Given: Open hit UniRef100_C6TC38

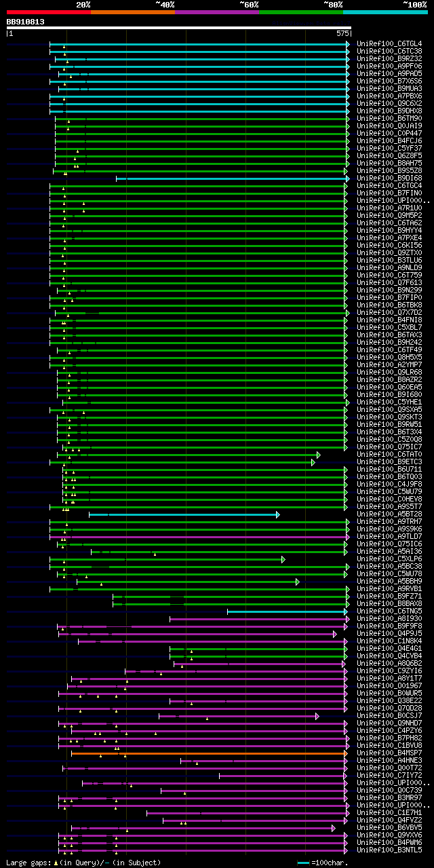Looking at the screenshot, I should point(389,52).
